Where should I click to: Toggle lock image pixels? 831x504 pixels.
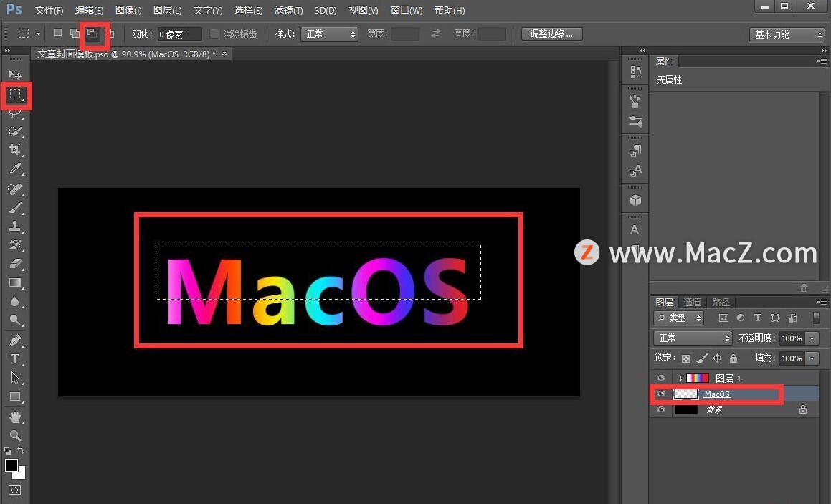tap(702, 358)
